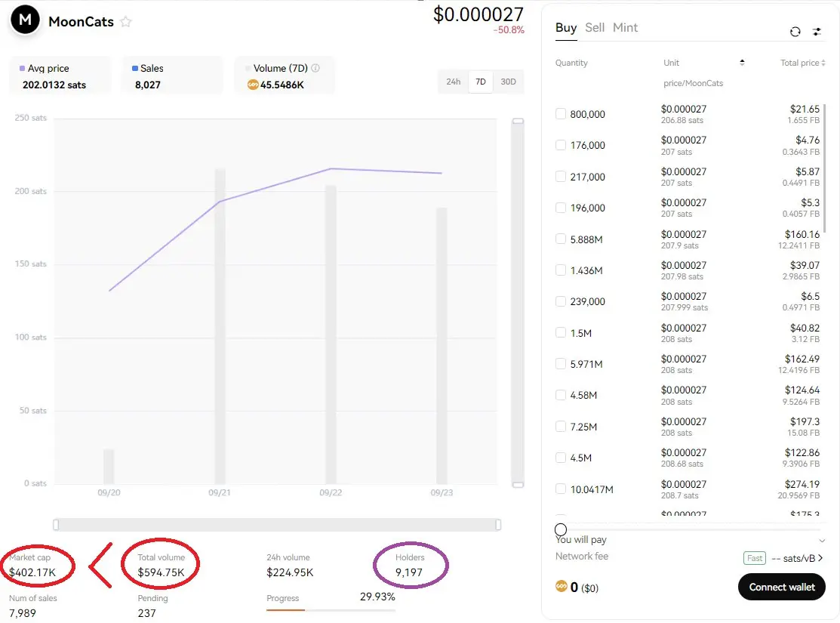The width and height of the screenshot is (840, 623).
Task: Click the quantity slider knob above You will pay
Action: (x=560, y=529)
